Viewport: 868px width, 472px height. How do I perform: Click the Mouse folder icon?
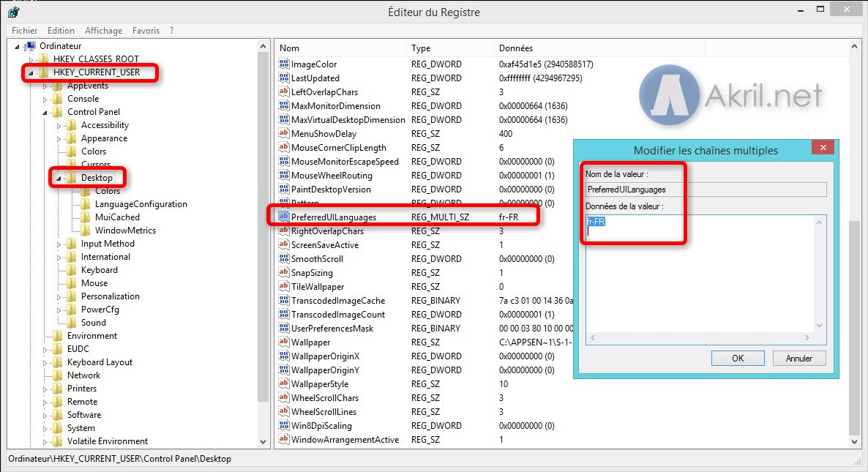coord(72,283)
